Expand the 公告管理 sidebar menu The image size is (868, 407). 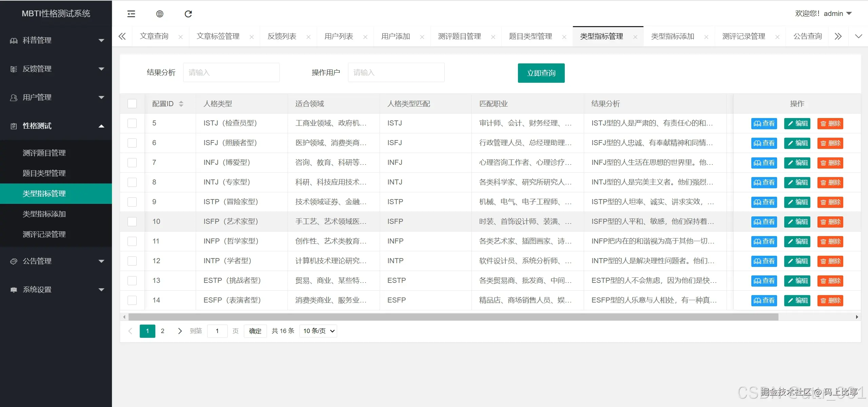56,261
